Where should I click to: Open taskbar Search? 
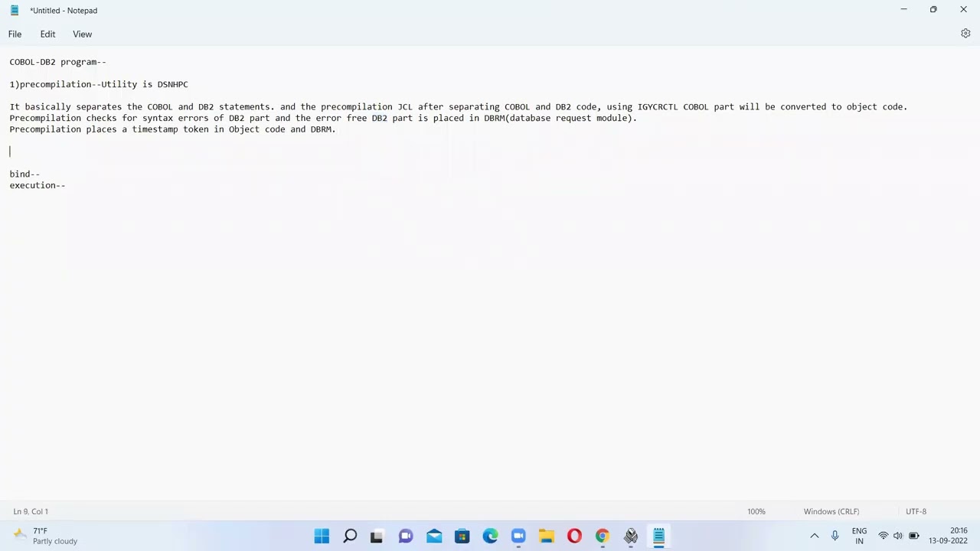coord(350,536)
